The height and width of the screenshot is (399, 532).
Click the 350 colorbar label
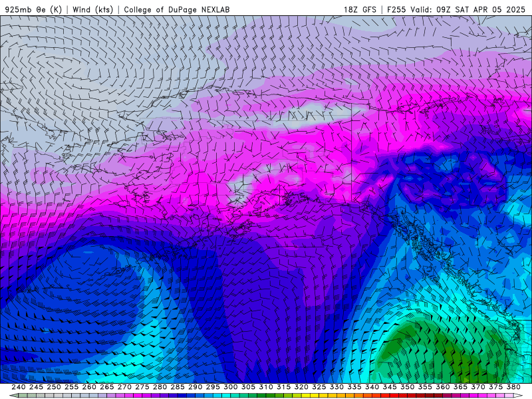click(x=407, y=387)
